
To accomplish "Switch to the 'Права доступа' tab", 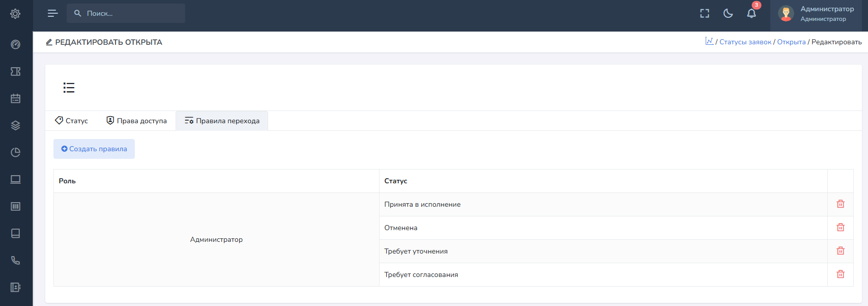I will coord(136,121).
